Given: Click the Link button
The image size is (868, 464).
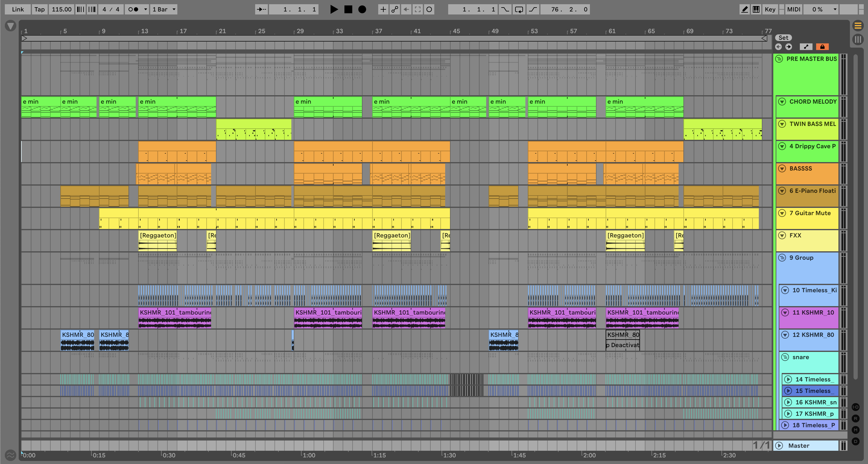Looking at the screenshot, I should [18, 9].
